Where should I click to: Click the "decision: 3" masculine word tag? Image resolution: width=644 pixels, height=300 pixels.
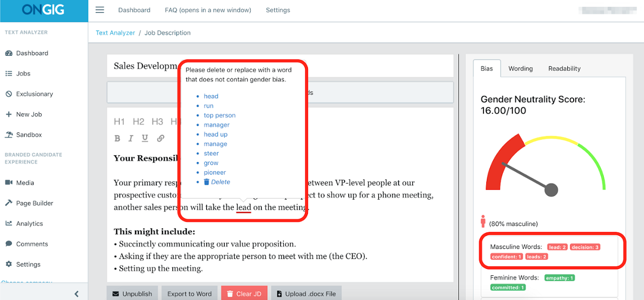(586, 247)
